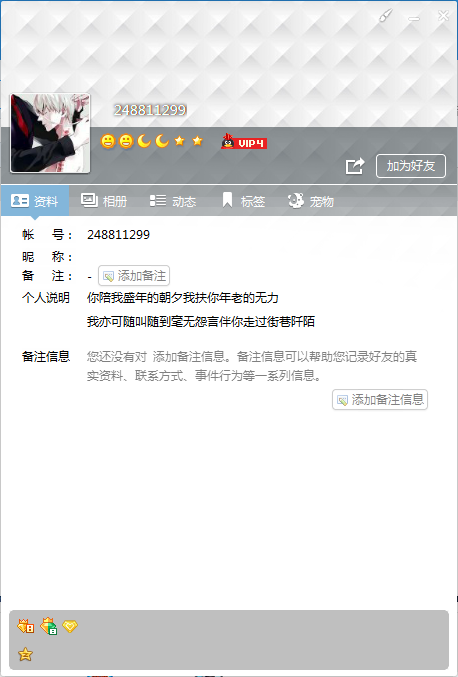Click the yellow star icon at the bottom
Viewport: 458px width, 677px height.
[x=25, y=654]
